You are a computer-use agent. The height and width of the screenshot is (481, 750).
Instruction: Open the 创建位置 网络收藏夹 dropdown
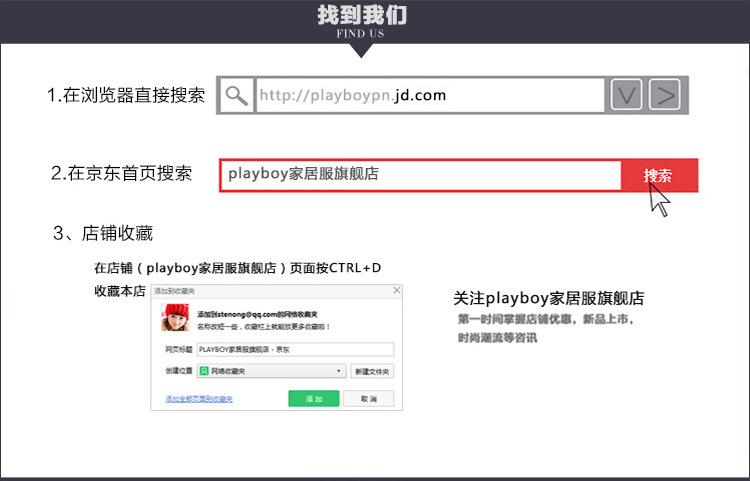pos(271,371)
